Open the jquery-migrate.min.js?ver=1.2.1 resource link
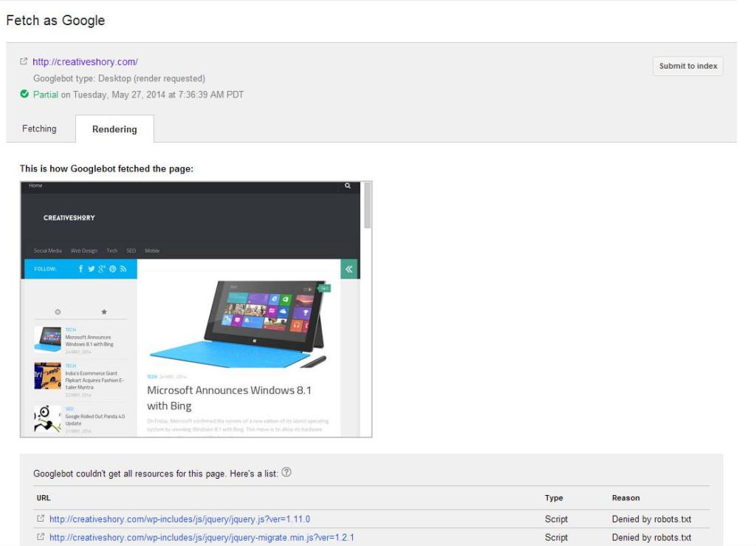Screen dimensions: 756x546 click(x=202, y=537)
